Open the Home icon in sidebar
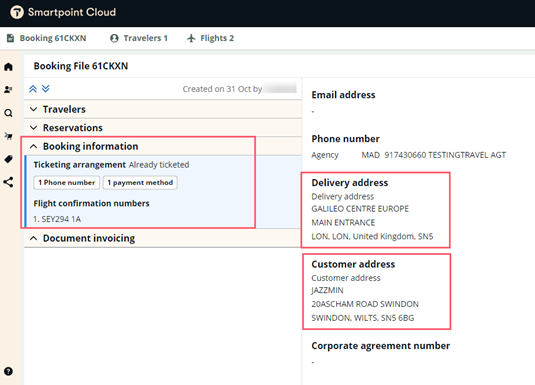Image resolution: width=535 pixels, height=385 pixels. [x=9, y=67]
